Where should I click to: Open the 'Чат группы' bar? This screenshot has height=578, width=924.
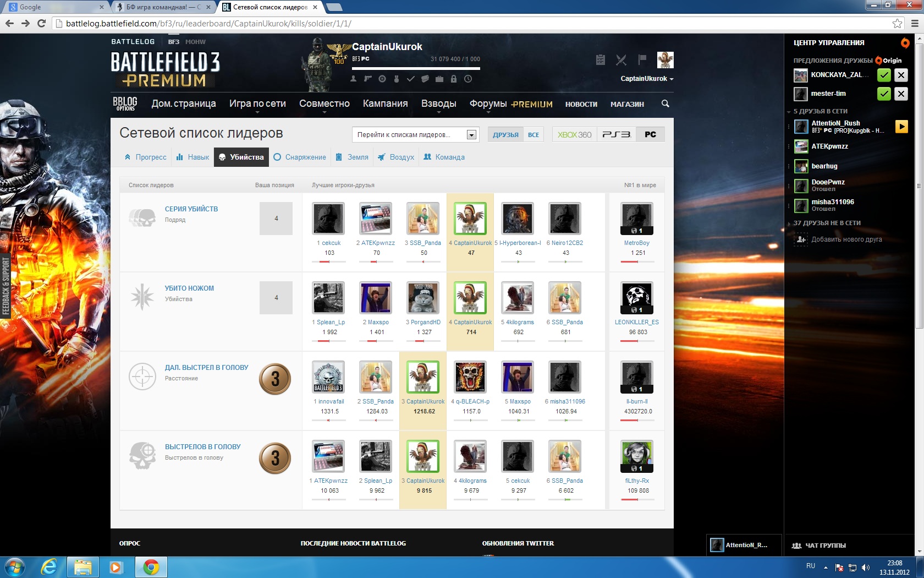849,546
